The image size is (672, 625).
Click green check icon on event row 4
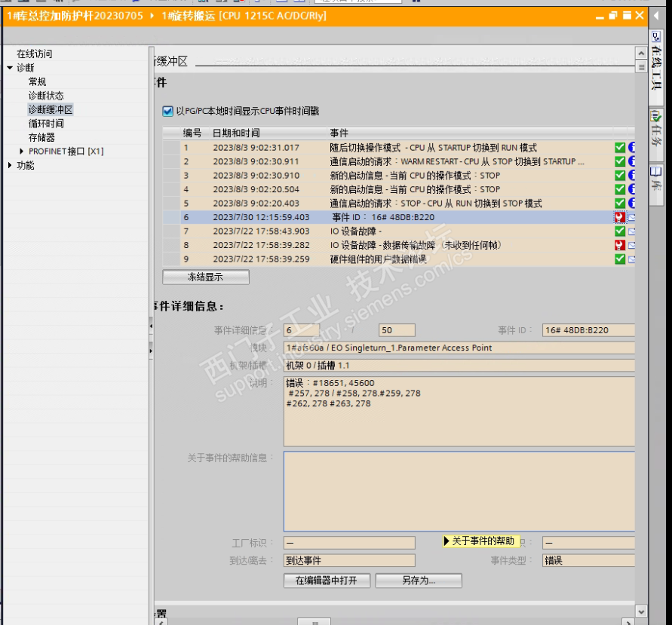pyautogui.click(x=620, y=189)
